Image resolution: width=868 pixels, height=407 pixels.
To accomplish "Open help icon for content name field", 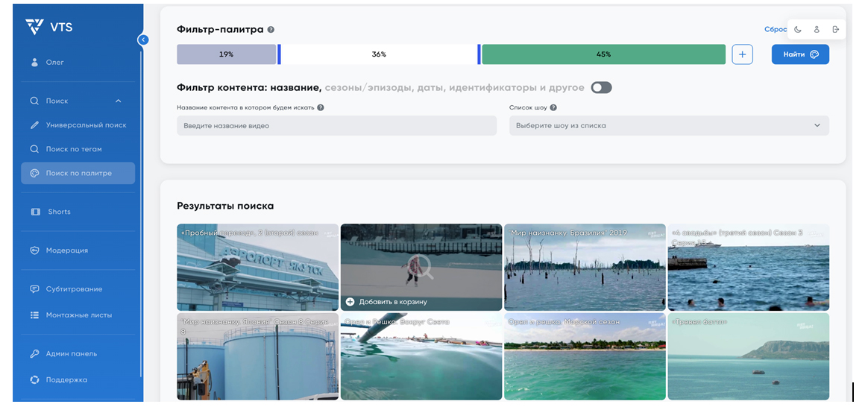I will [321, 107].
